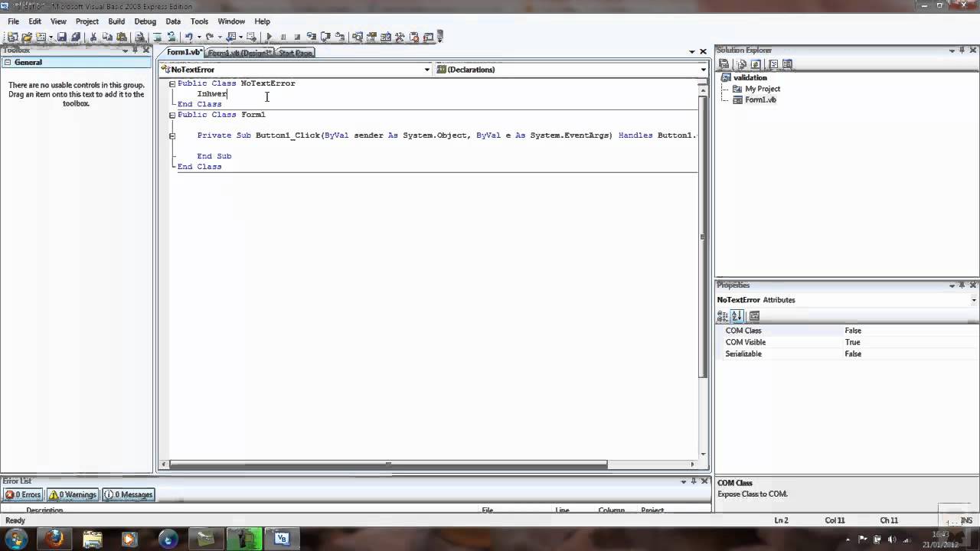Comment out selected lines icon
Screen dimensions: 980x551
157,37
